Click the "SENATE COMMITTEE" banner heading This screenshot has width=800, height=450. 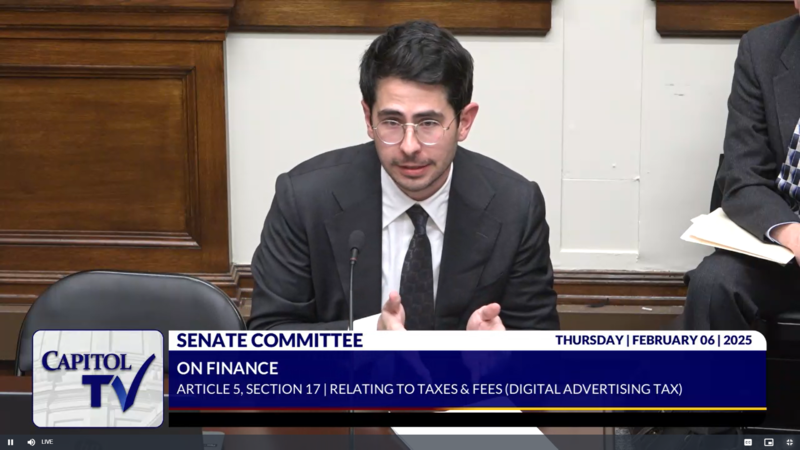click(269, 340)
